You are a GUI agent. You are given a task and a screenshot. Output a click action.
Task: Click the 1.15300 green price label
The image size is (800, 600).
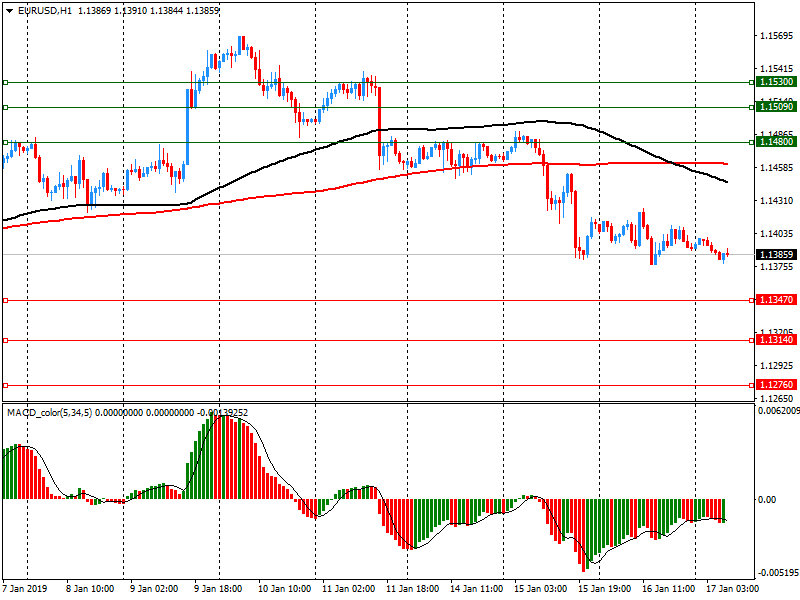(776, 82)
